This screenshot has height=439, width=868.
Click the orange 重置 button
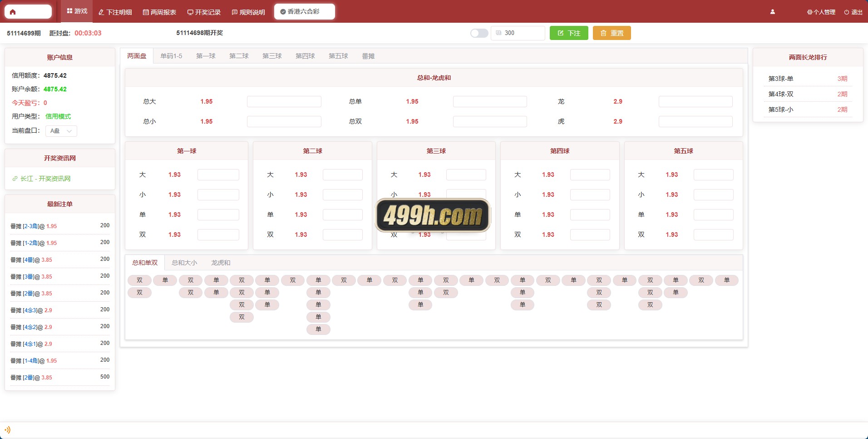tap(612, 33)
